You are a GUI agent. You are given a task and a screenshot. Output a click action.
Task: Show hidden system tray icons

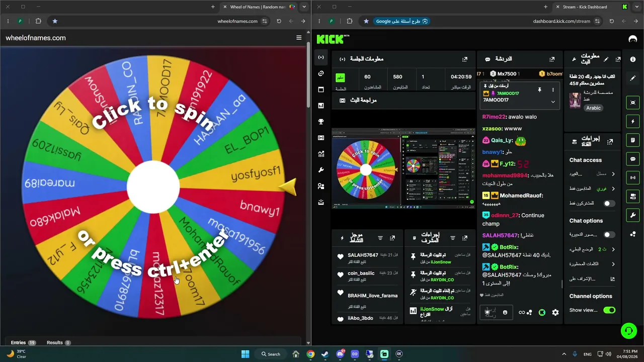564,354
